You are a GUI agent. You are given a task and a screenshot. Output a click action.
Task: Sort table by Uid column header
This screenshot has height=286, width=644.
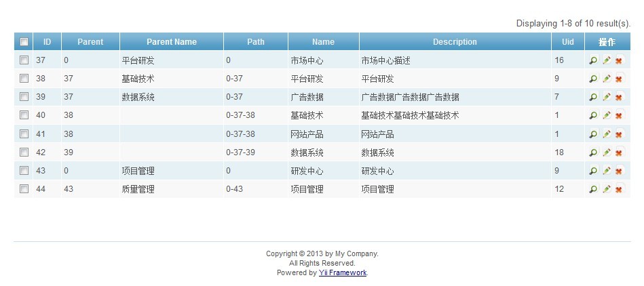567,42
